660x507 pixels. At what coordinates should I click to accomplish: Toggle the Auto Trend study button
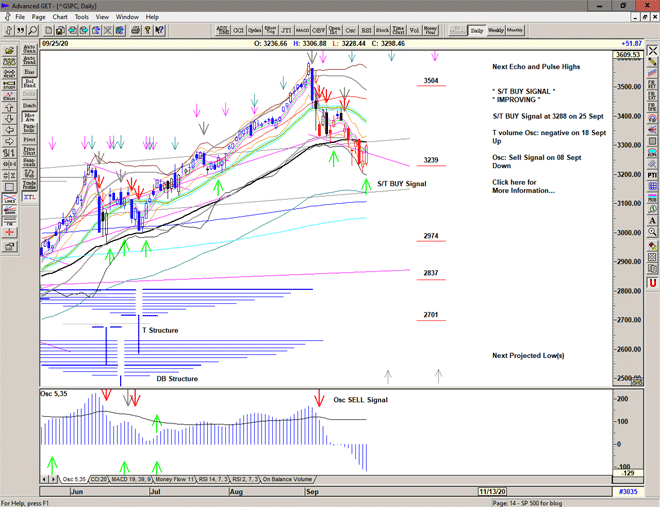(x=29, y=60)
